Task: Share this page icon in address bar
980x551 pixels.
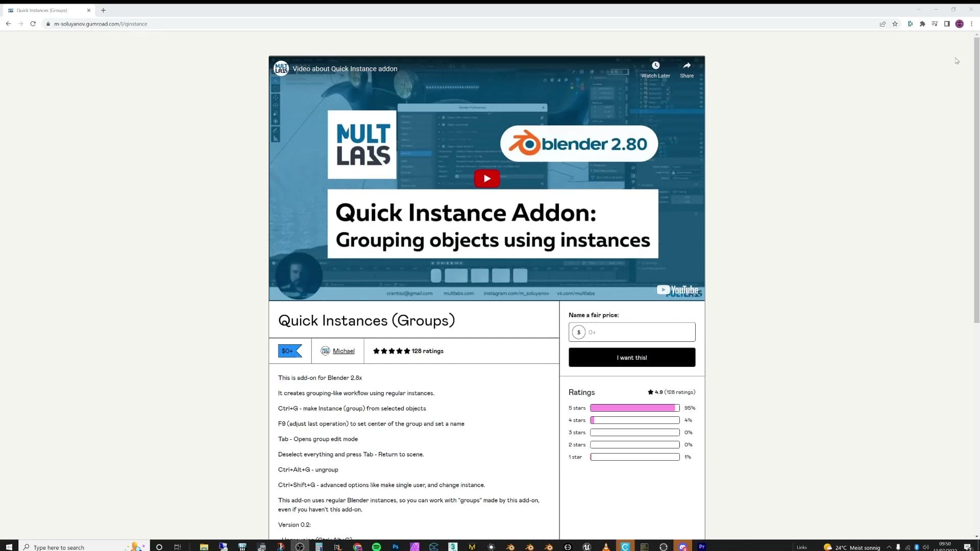Action: click(x=883, y=24)
